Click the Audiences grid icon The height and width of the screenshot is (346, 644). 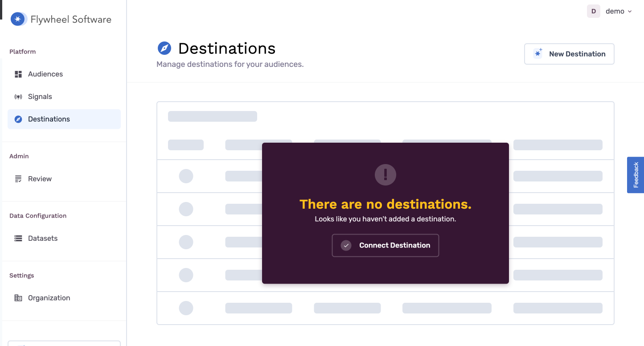coord(18,74)
